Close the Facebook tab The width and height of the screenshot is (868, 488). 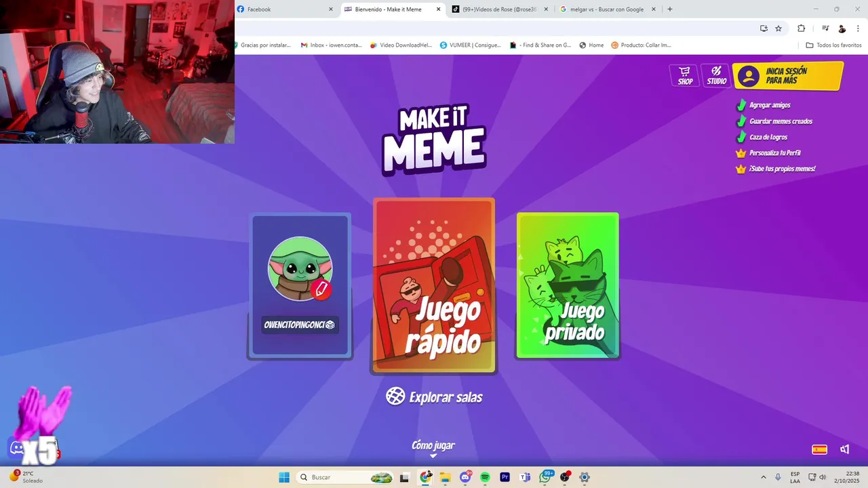(331, 9)
